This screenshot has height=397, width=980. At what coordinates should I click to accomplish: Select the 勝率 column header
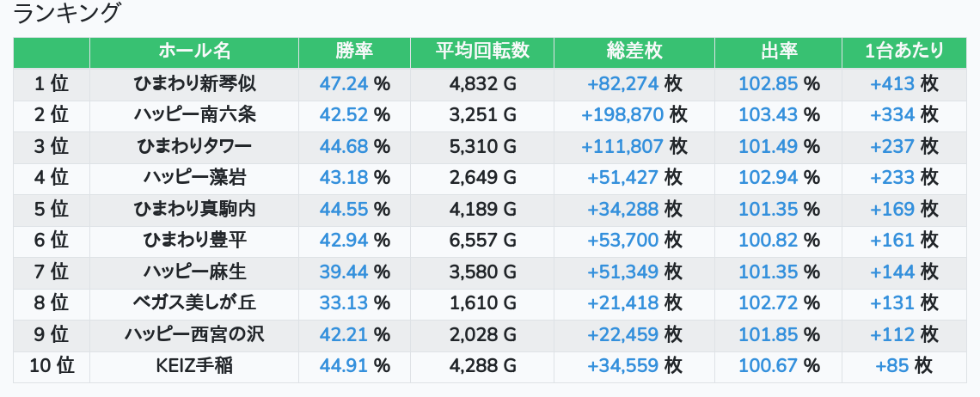click(x=354, y=52)
